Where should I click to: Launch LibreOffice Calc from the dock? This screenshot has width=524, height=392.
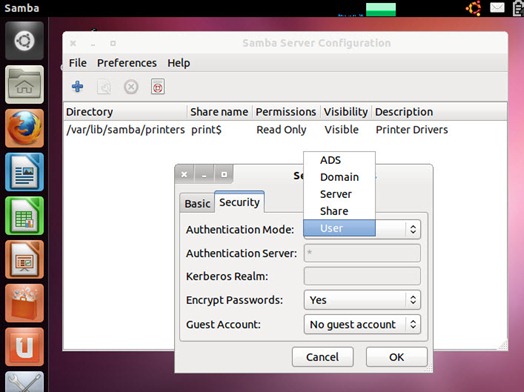point(24,216)
